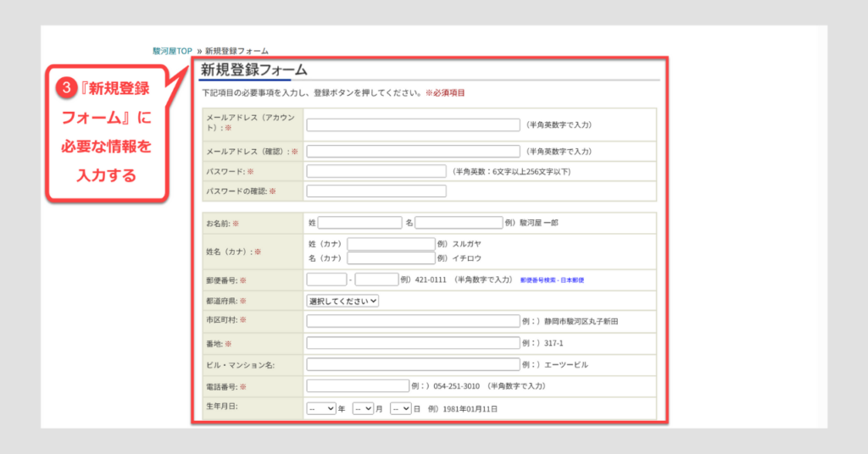Screen dimensions: 868x454
Task: Open the birth day dropdown
Action: [x=401, y=408]
